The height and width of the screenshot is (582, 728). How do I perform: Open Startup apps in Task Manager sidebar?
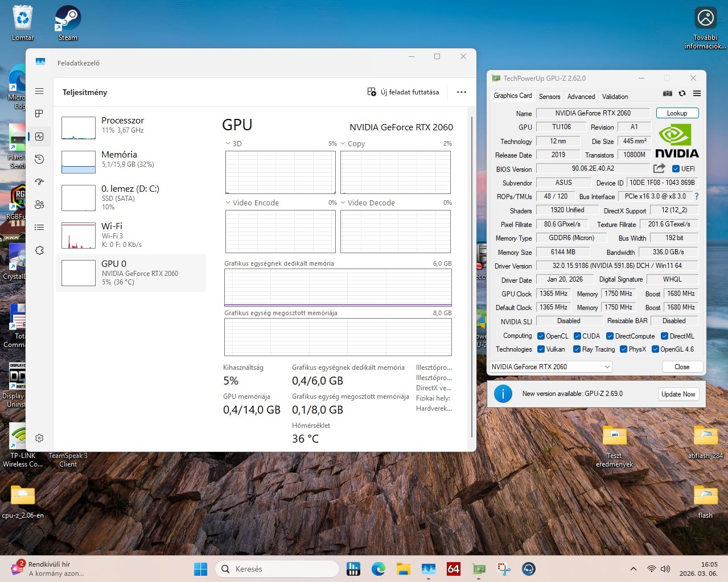click(39, 182)
